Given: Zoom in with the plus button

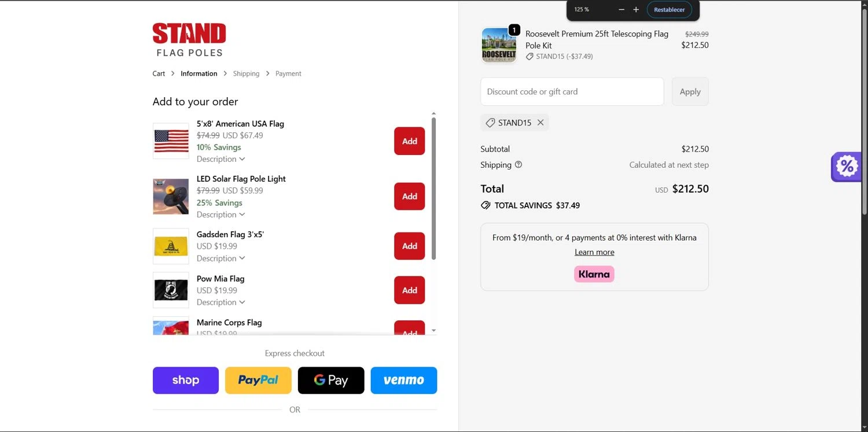Looking at the screenshot, I should click(636, 10).
